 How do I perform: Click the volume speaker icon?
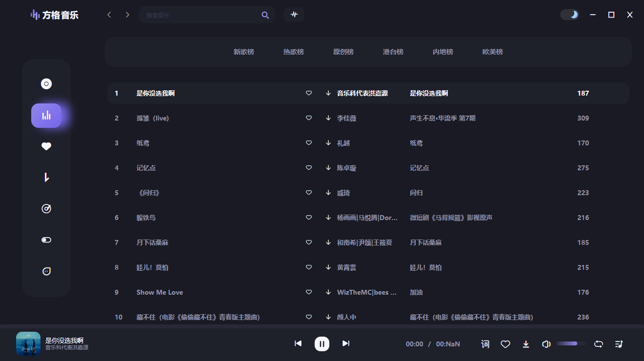(x=546, y=344)
